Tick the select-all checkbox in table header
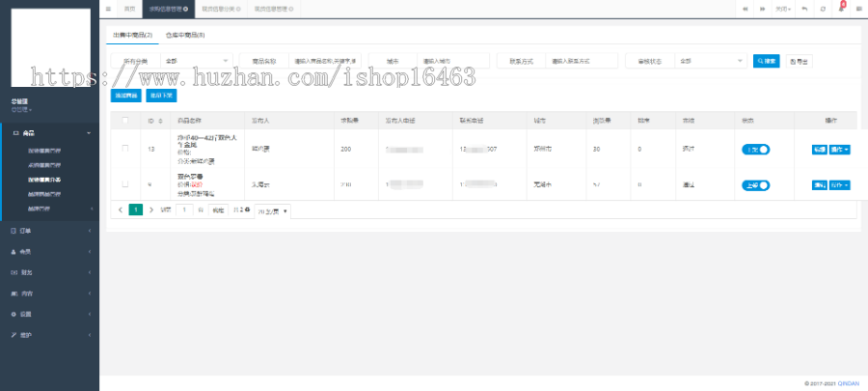The image size is (868, 391). [x=125, y=120]
